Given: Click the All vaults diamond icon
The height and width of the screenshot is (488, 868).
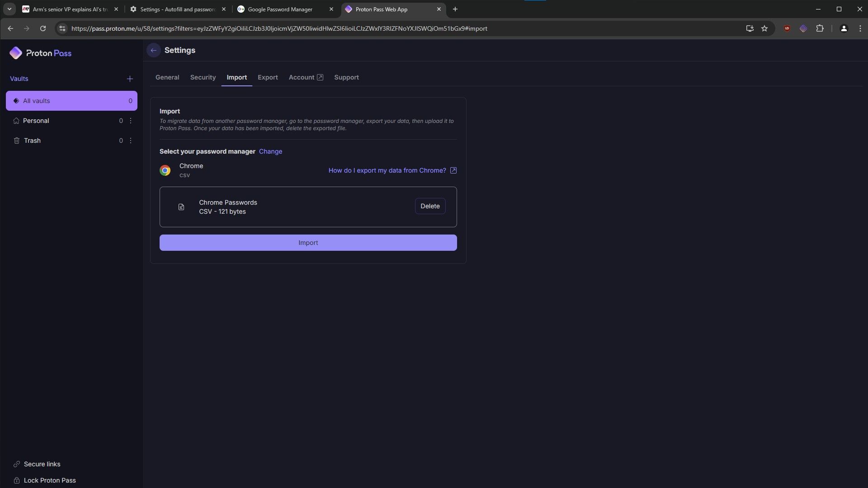Looking at the screenshot, I should [16, 101].
